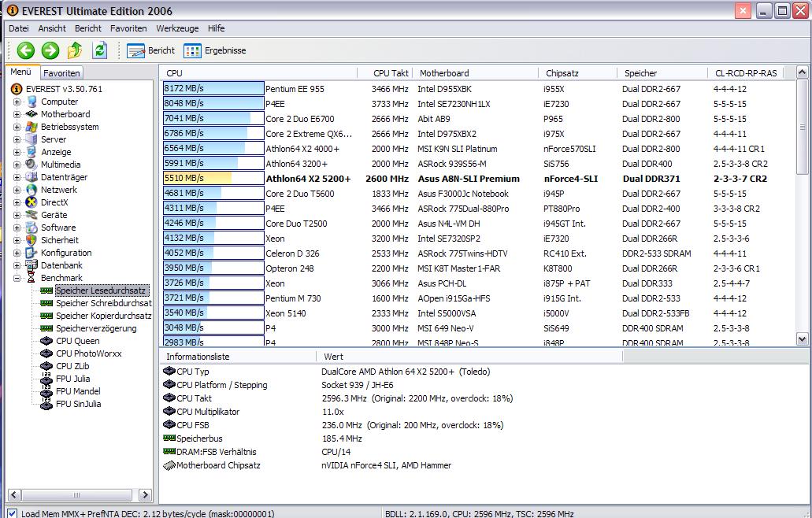Click the results list scroll down arrow
This screenshot has height=518, width=812.
802,339
